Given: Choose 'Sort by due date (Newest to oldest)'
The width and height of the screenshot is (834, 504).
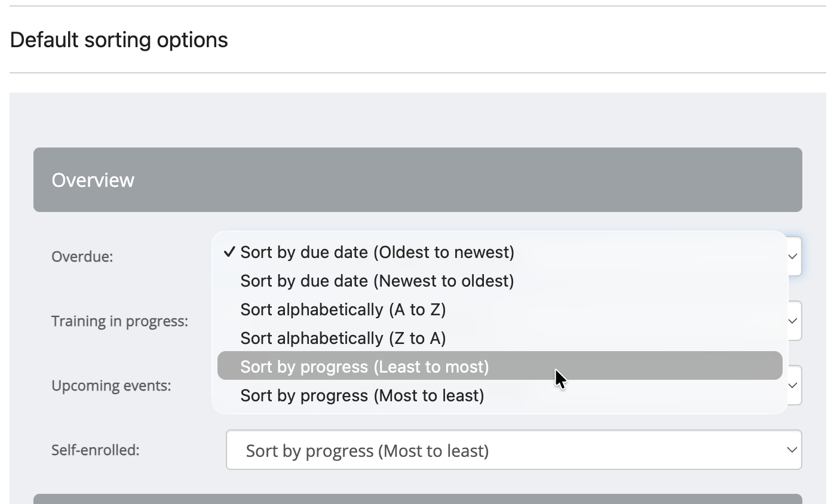Looking at the screenshot, I should [377, 281].
